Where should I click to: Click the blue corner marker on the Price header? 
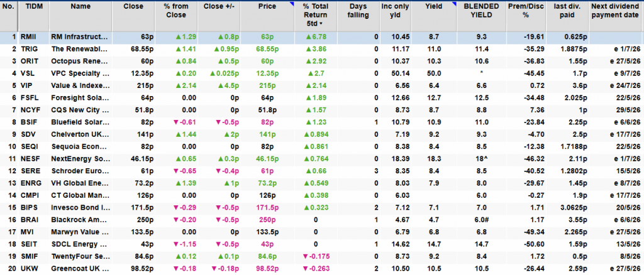pyautogui.click(x=291, y=5)
